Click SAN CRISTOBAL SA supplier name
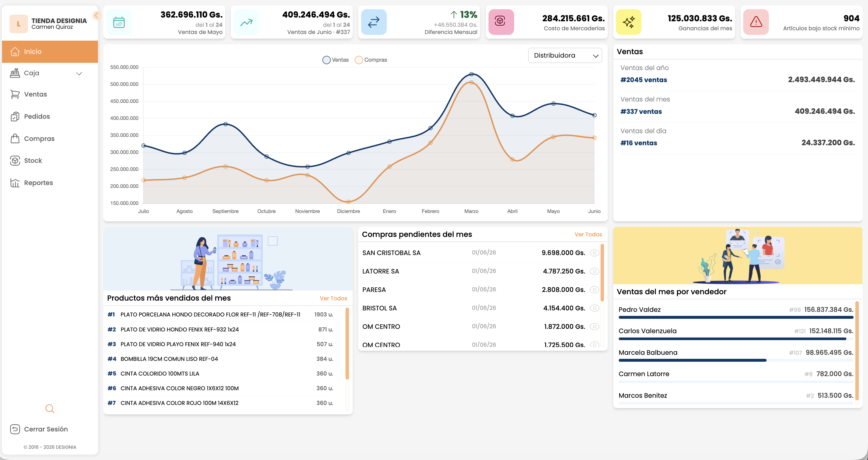Screen dimensions: 868x460 click(x=391, y=253)
